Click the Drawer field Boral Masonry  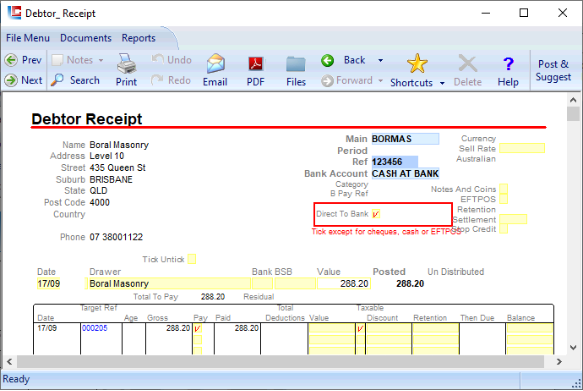[x=168, y=284]
